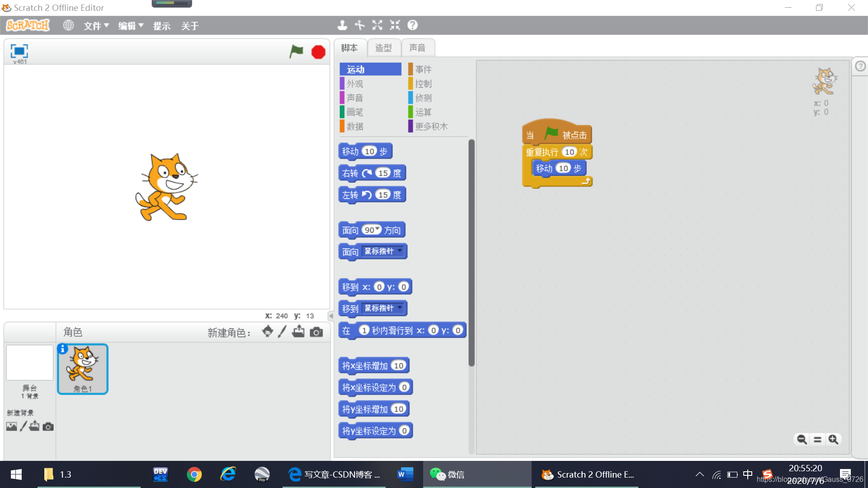Click the green flag run button

point(297,51)
